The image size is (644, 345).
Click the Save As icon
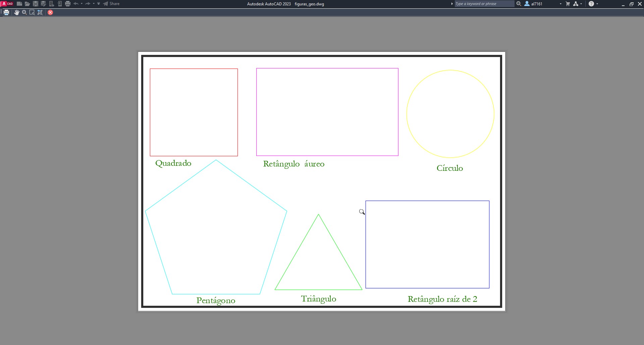[44, 4]
